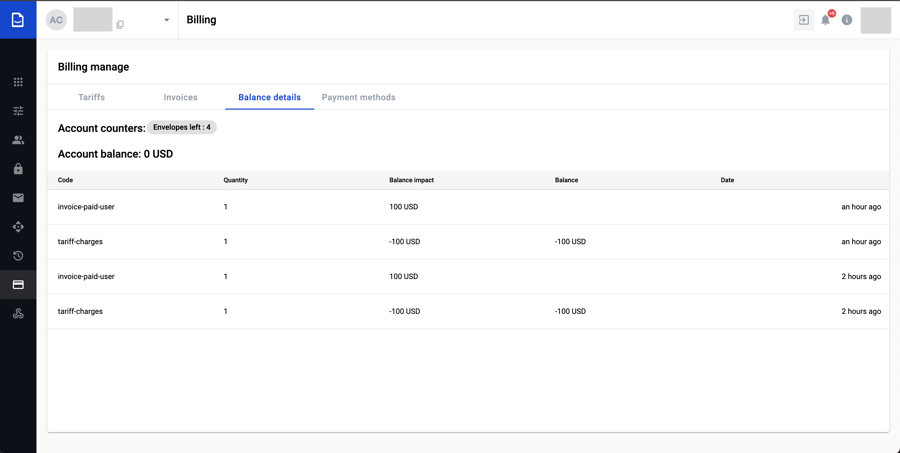
Task: Expand the account selector dropdown arrow
Action: click(167, 20)
